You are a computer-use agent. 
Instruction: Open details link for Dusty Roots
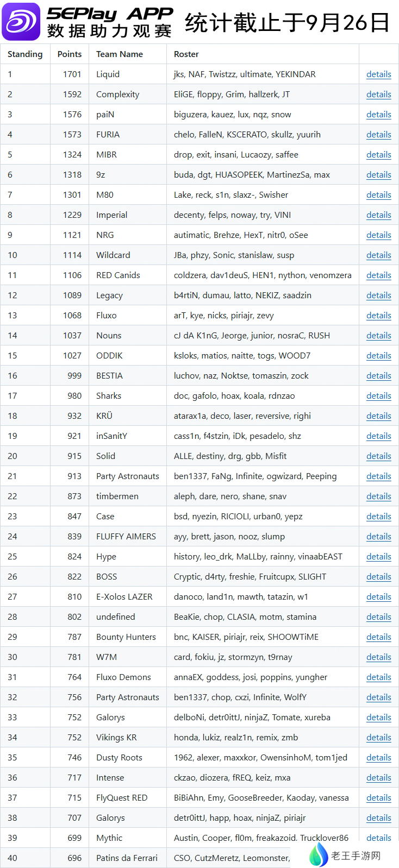(379, 758)
